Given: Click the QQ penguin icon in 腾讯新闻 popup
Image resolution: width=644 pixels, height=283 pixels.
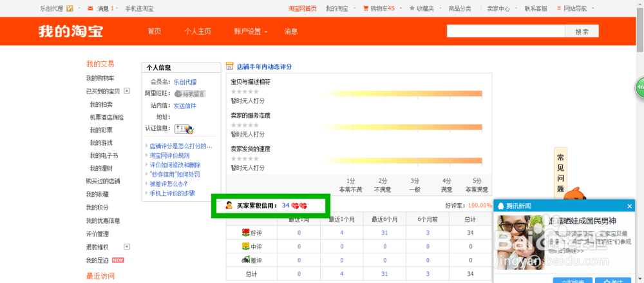Looking at the screenshot, I should pos(500,206).
